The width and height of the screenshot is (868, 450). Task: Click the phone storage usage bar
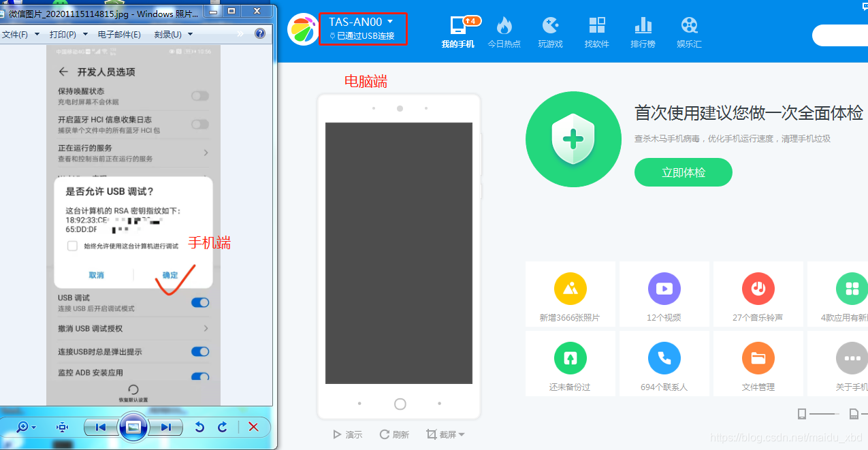824,413
